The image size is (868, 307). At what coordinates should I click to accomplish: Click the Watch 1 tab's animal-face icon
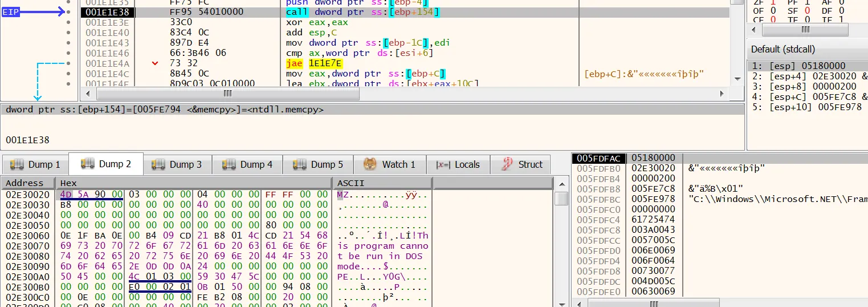pos(371,164)
